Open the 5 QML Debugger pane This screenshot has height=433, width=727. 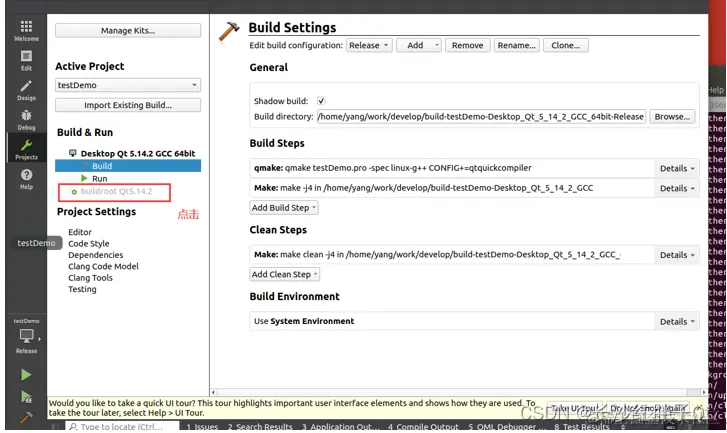tap(507, 427)
